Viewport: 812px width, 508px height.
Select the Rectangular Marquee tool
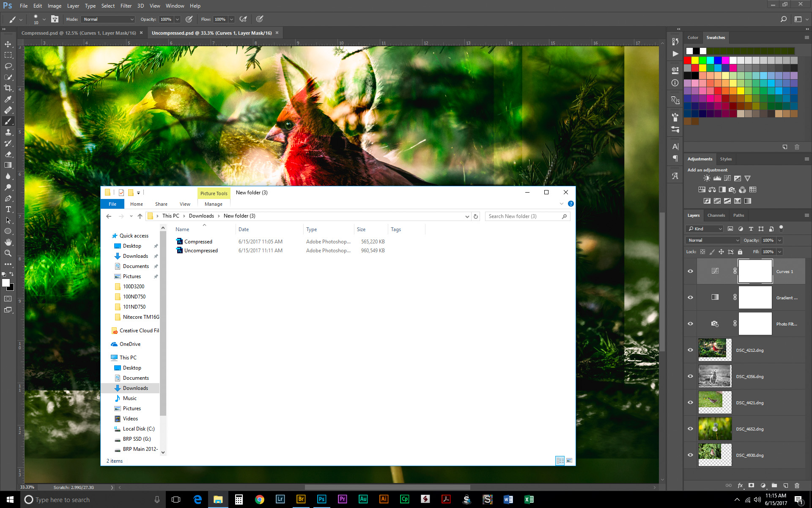coord(8,55)
